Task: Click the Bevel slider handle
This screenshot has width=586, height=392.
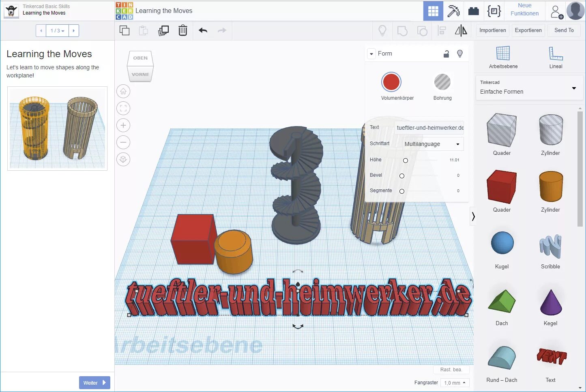Action: (402, 176)
